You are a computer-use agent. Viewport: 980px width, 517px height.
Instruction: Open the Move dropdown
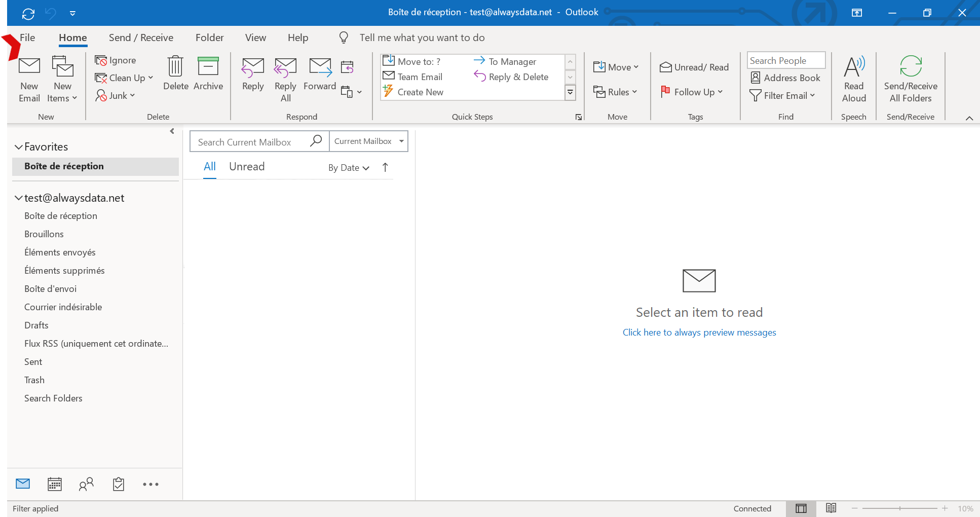[616, 67]
